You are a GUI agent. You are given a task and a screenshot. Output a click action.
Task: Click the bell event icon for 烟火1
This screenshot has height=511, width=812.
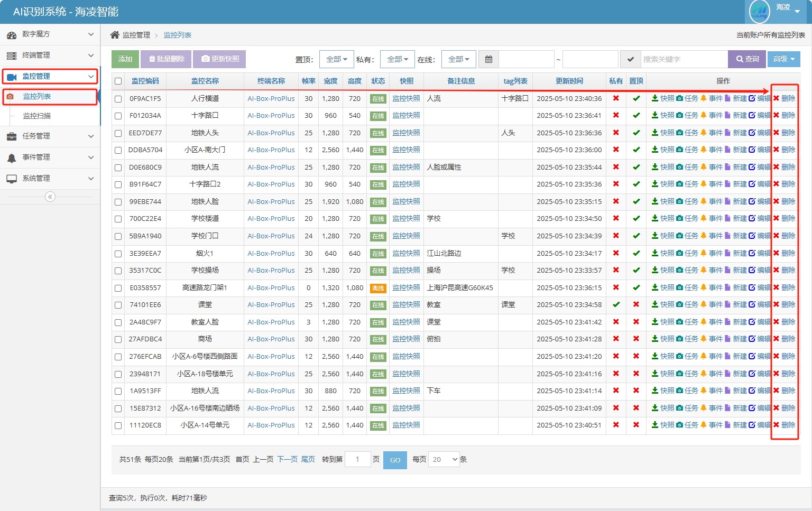(704, 253)
